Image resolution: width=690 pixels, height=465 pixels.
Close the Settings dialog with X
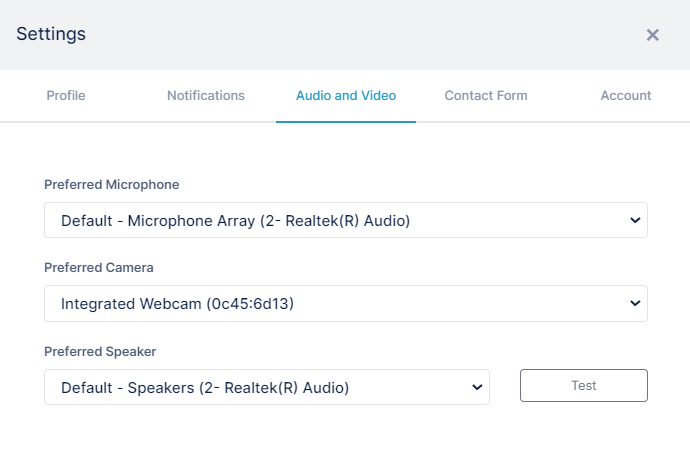[653, 35]
